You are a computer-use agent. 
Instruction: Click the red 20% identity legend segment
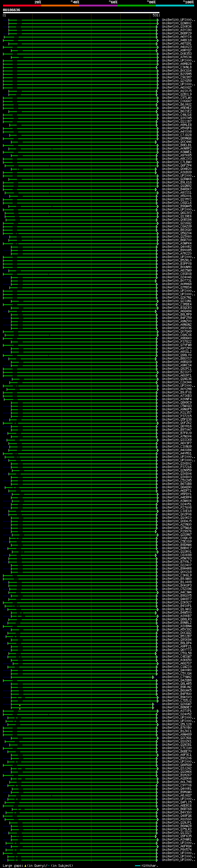pyautogui.click(x=22, y=6)
